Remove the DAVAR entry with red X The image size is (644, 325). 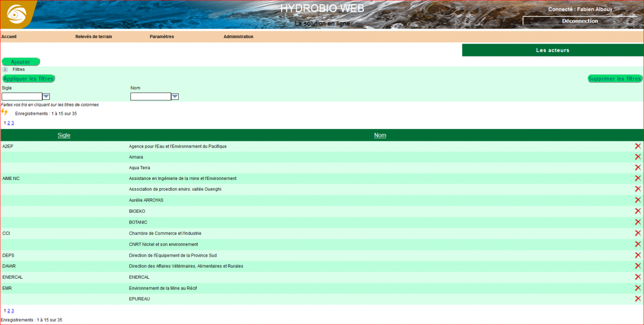pyautogui.click(x=638, y=266)
